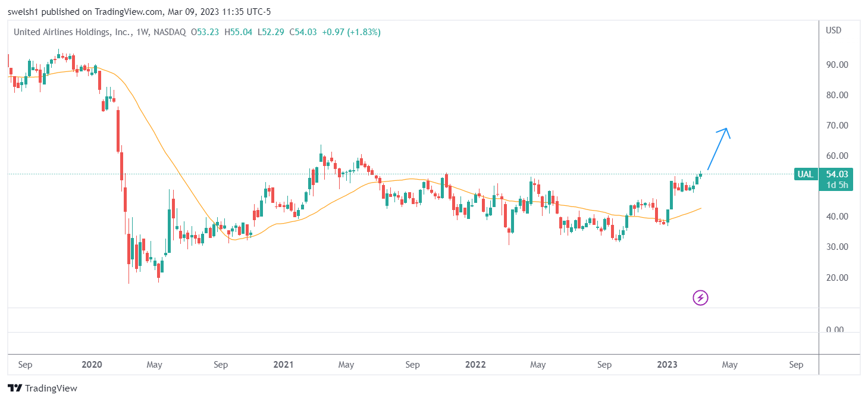Click the 2021 label on time axis
The height and width of the screenshot is (401, 868).
[x=284, y=365]
